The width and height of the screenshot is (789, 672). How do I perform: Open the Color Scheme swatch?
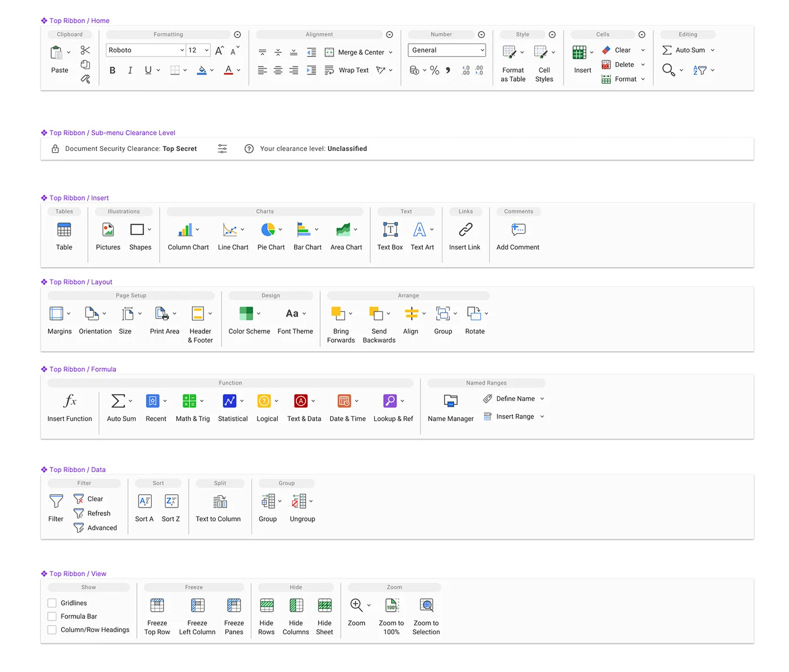coord(246,313)
